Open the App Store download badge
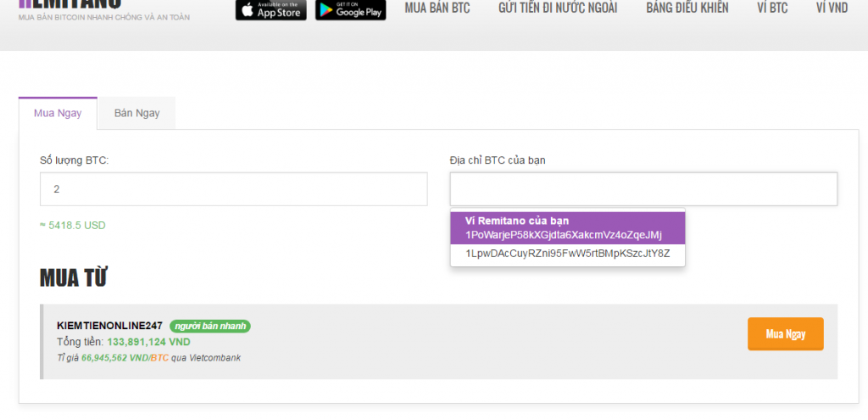 [x=270, y=8]
